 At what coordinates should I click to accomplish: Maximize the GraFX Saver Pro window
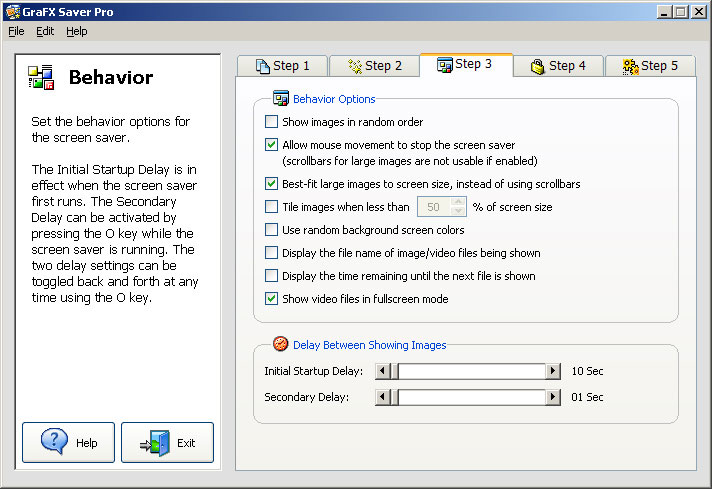681,12
